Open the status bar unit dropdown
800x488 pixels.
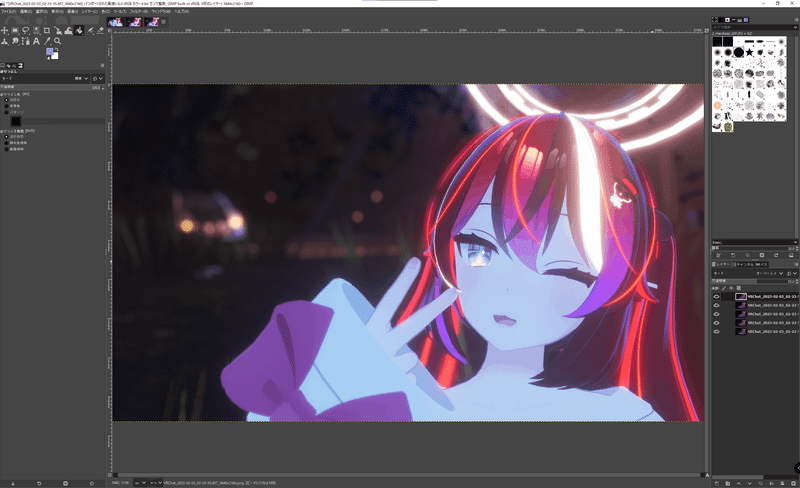click(x=140, y=482)
